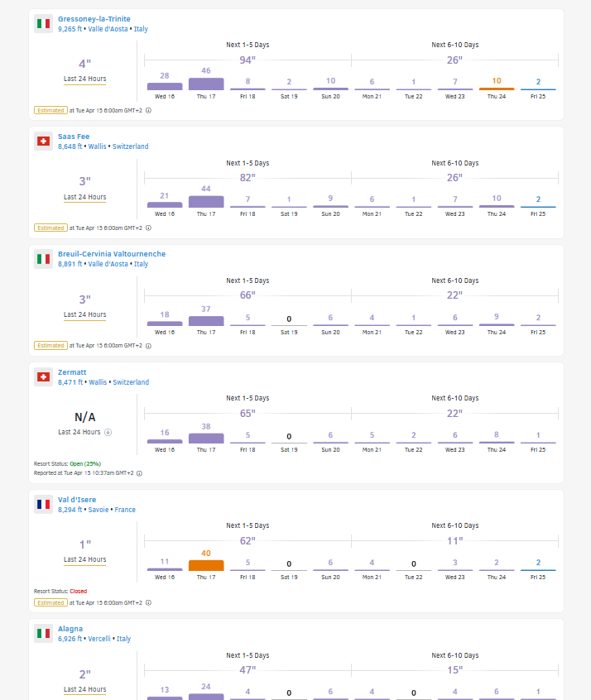Click the Vercelli region link under Alagna
This screenshot has height=700, width=591.
(x=100, y=639)
